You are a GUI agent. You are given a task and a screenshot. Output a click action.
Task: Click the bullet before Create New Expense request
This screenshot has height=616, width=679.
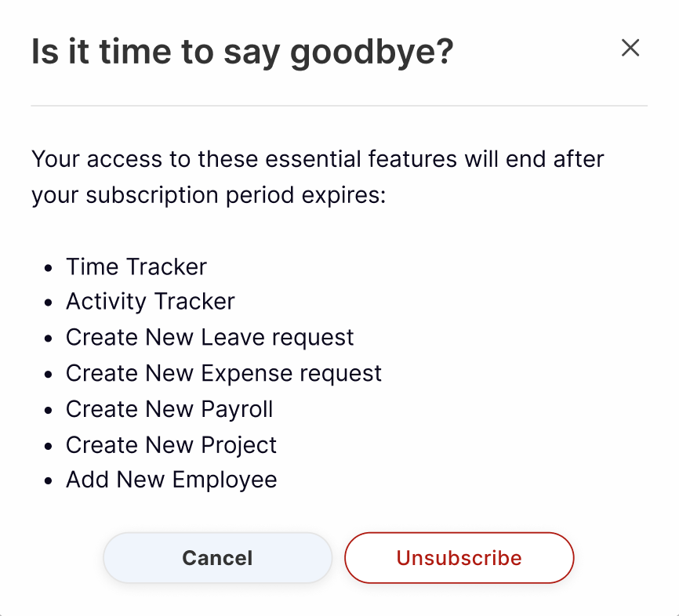[49, 375]
